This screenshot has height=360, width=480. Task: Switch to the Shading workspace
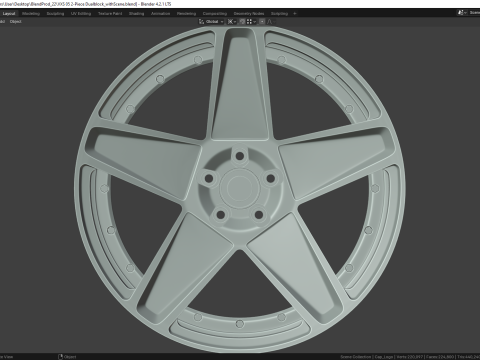[137, 14]
